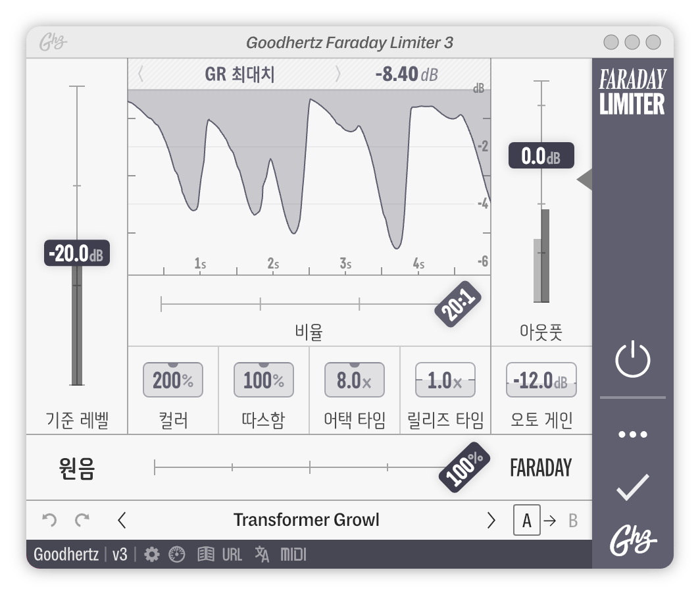Toggle the plugin power button
The image size is (700, 595).
point(633,359)
